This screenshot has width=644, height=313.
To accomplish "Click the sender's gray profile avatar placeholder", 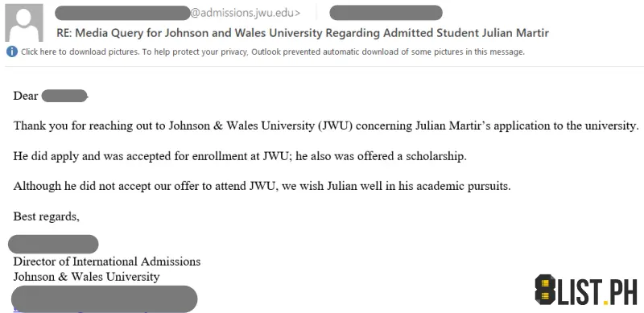I will click(24, 23).
